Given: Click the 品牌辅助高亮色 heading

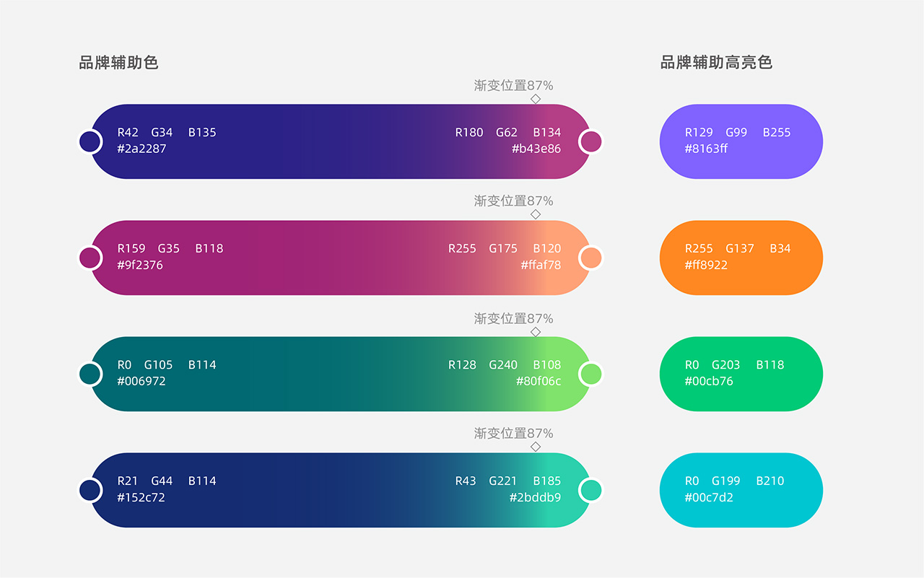Looking at the screenshot, I should click(716, 63).
